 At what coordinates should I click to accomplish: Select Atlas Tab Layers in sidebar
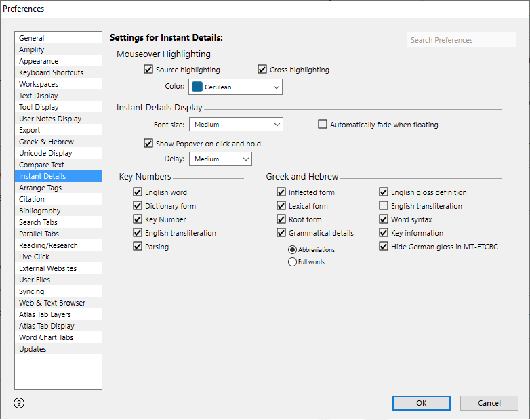(x=45, y=314)
